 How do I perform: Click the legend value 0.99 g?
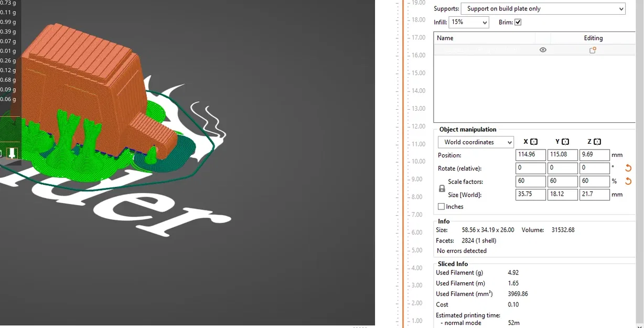pos(8,22)
